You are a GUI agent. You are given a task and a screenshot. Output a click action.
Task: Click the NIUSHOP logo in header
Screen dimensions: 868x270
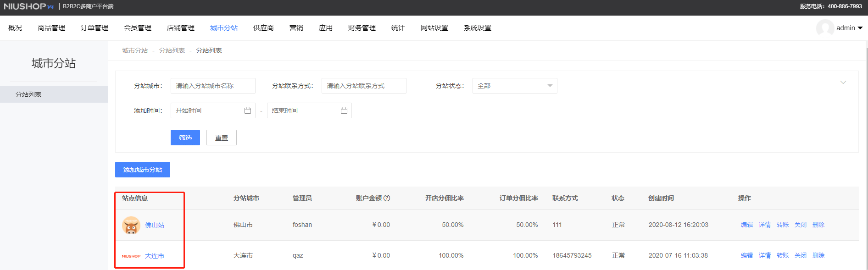[x=28, y=6]
